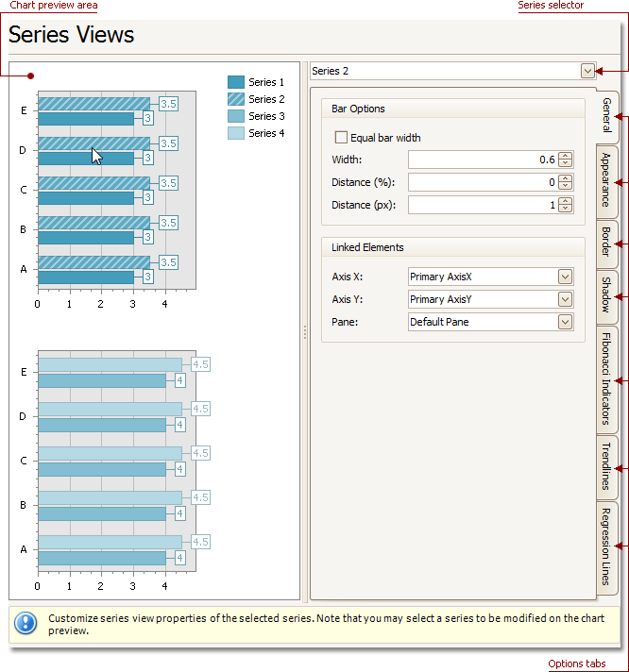Open the Border tab
The height and width of the screenshot is (672, 629).
[x=606, y=244]
